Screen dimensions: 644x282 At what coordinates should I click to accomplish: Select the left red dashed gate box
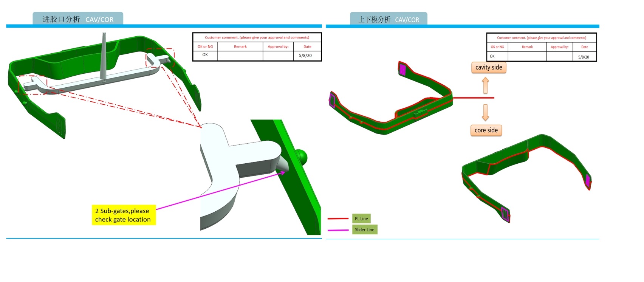(32, 85)
